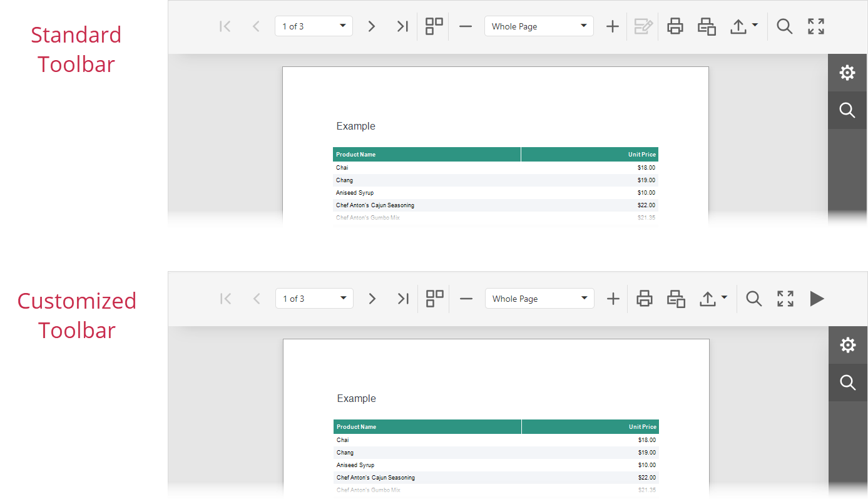This screenshot has width=868, height=499.
Task: Go to last page in Customized Toolbar
Action: coord(403,299)
